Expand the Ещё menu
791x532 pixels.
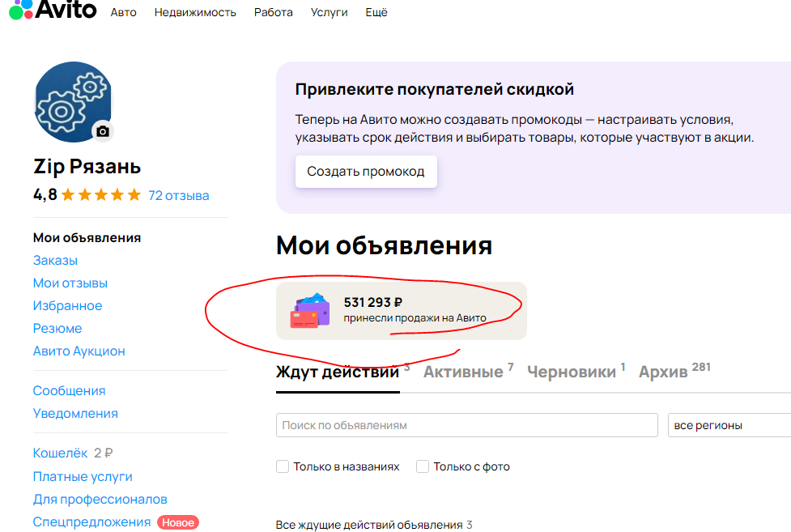click(x=376, y=12)
